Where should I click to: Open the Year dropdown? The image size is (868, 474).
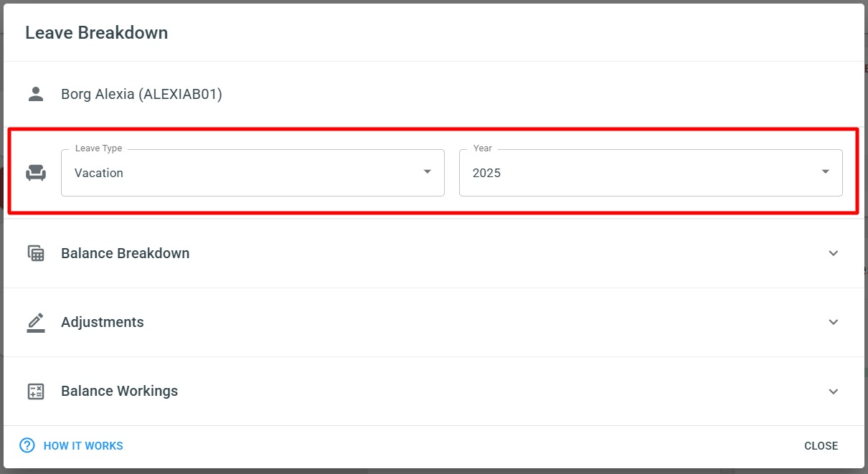(642, 173)
